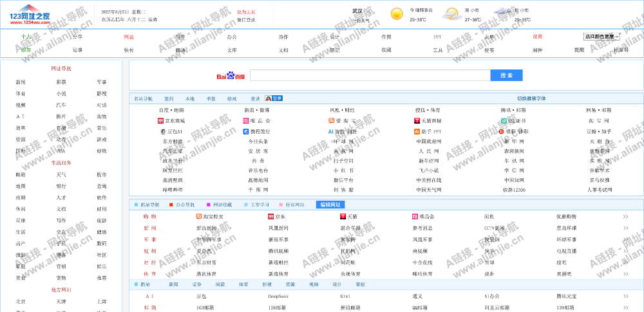Click 设为主页 link in header
The image size is (644, 312).
[245, 12]
